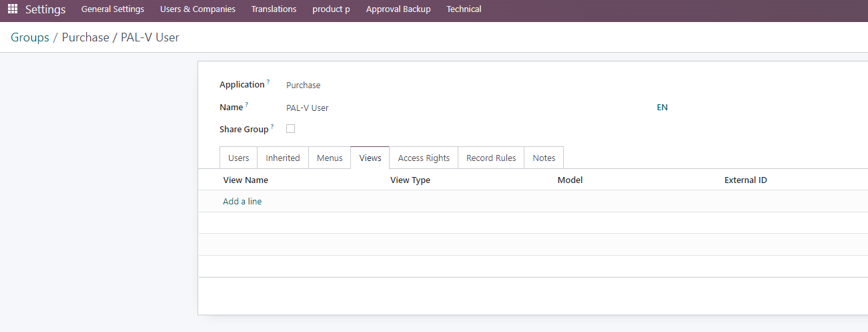Switch to the Users tab
868x332 pixels.
[x=238, y=158]
